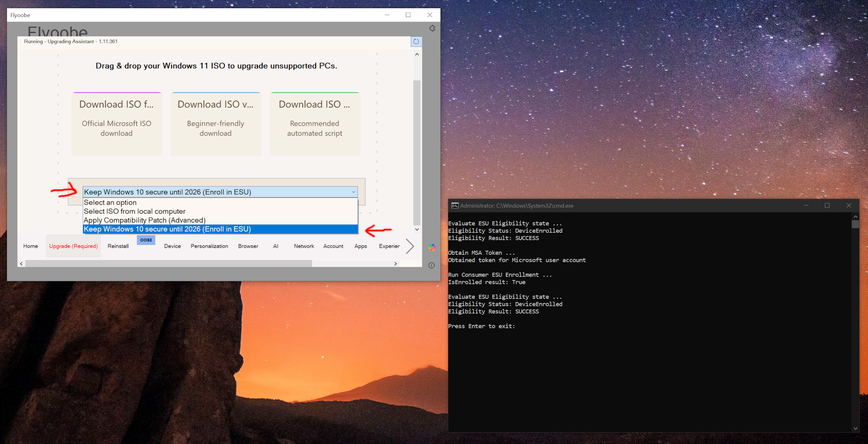Pick the 'Select an option' entry
The height and width of the screenshot is (444, 868).
pyautogui.click(x=110, y=203)
